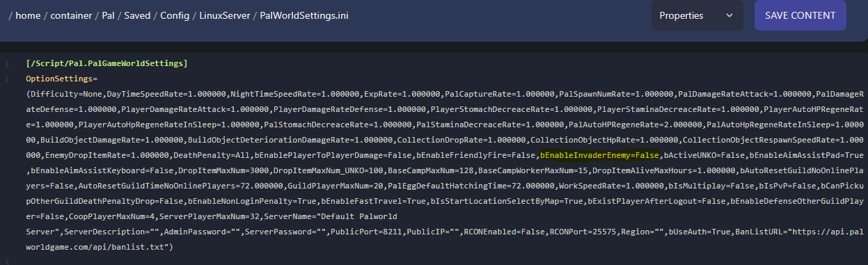868x265 pixels.
Task: Go to the home breadcrumb folder
Action: 29,16
